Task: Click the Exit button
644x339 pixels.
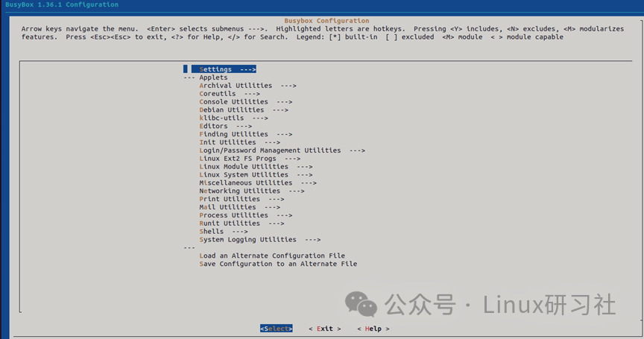Action: point(325,329)
